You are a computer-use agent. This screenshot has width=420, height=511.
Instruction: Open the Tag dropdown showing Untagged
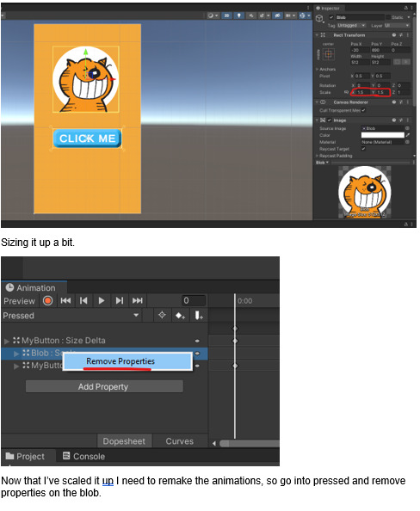(x=351, y=26)
